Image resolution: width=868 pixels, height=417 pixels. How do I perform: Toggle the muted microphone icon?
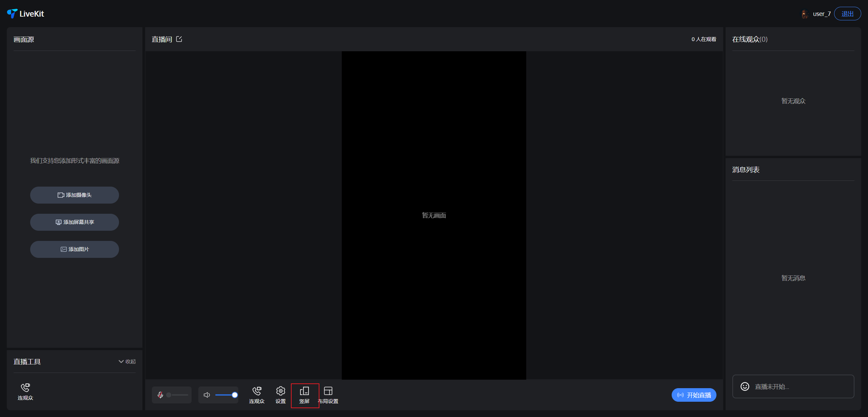pyautogui.click(x=160, y=395)
